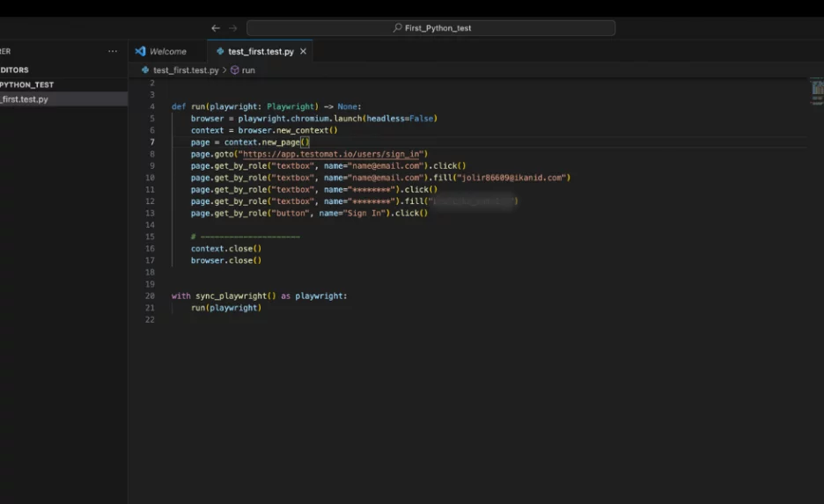
Task: Click Python file icon on test_first.test.py tab
Action: click(x=218, y=52)
